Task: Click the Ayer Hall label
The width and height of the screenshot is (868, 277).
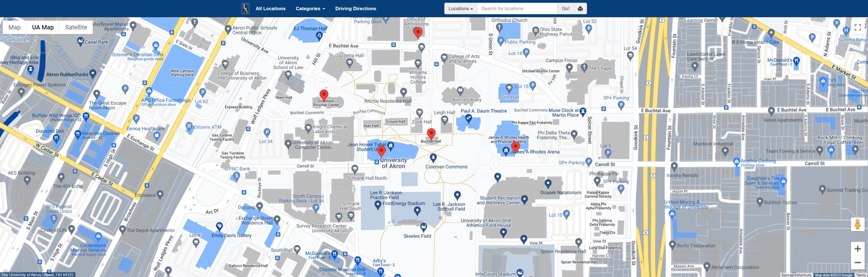Action: (371, 126)
